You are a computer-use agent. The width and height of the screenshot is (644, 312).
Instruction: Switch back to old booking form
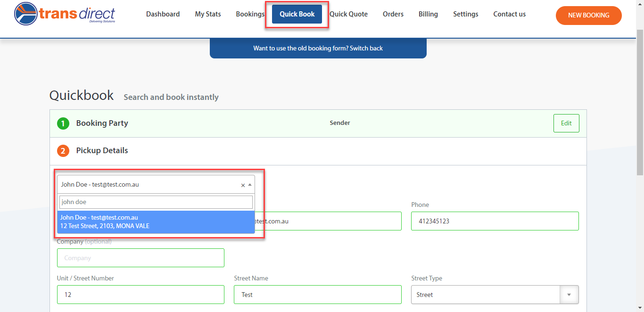(318, 48)
